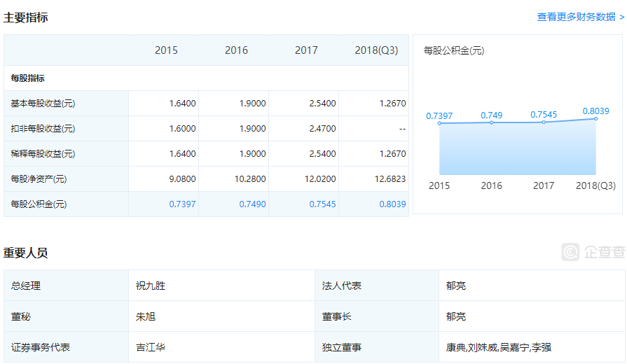Image resolution: width=627 pixels, height=364 pixels.
Task: Click securities representative 吉江华
Action: point(151,347)
